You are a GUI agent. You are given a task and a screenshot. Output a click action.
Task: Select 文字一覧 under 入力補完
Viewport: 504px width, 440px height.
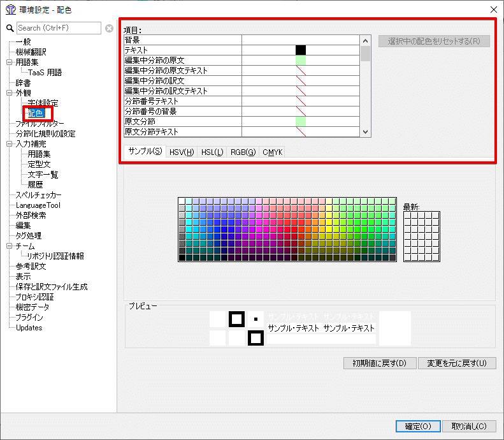pos(43,175)
